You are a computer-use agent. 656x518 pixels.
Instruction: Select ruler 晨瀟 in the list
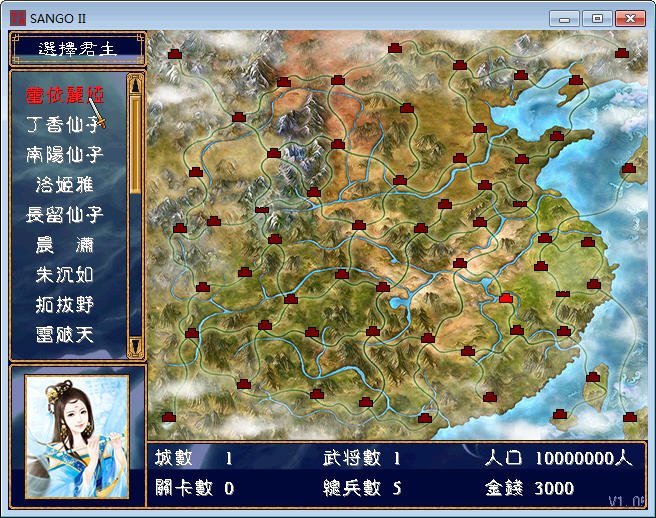(64, 245)
